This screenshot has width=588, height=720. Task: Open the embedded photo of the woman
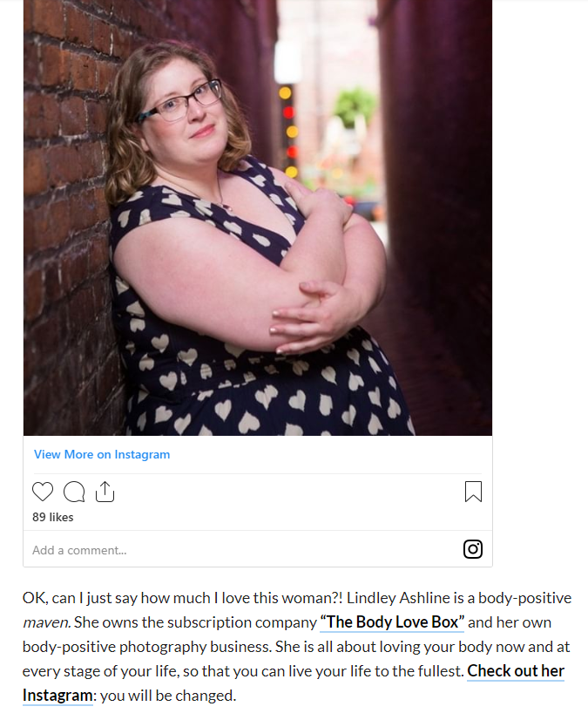tap(258, 218)
